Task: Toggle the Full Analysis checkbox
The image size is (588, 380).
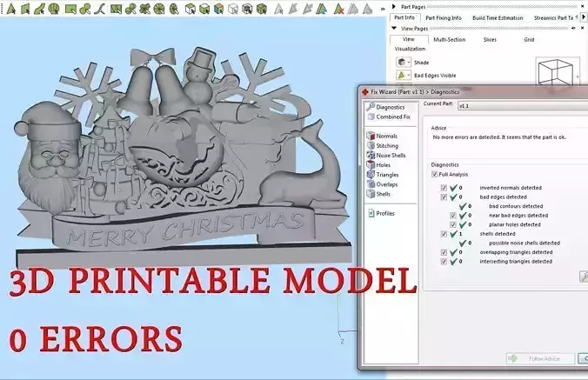Action: click(x=435, y=174)
